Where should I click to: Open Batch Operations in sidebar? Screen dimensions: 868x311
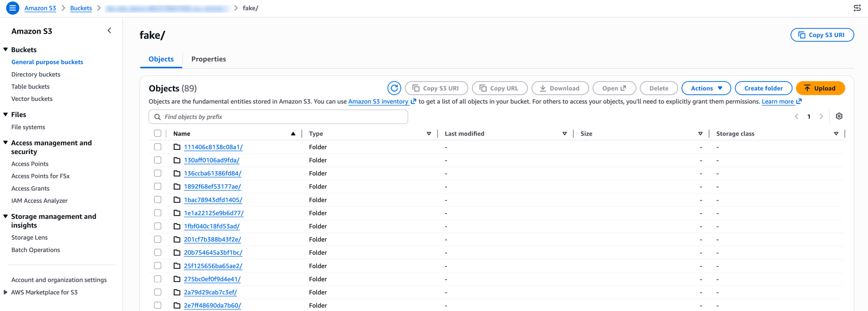coord(36,250)
